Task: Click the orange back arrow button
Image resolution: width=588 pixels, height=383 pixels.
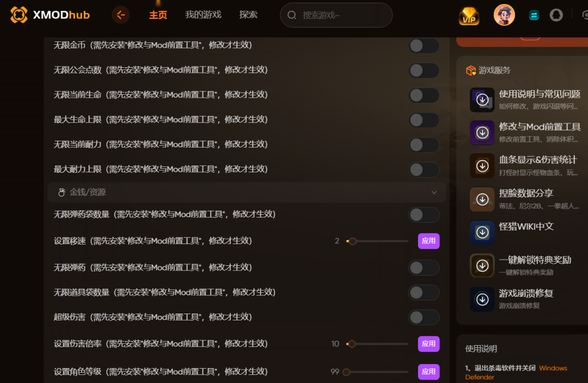Action: click(x=121, y=15)
